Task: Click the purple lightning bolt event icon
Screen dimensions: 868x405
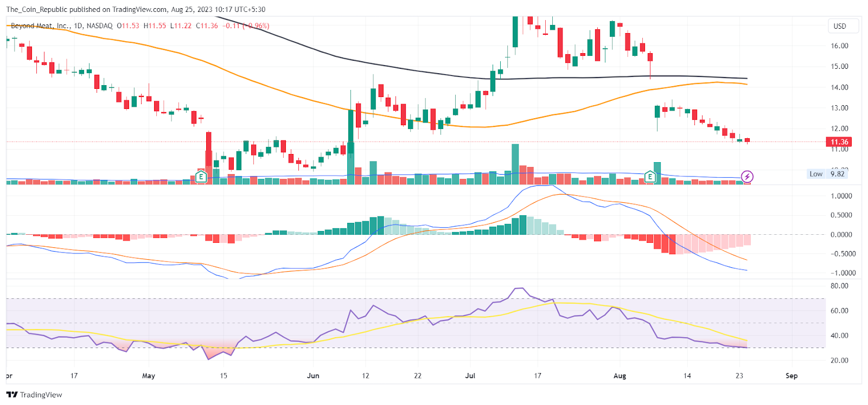Action: (747, 177)
